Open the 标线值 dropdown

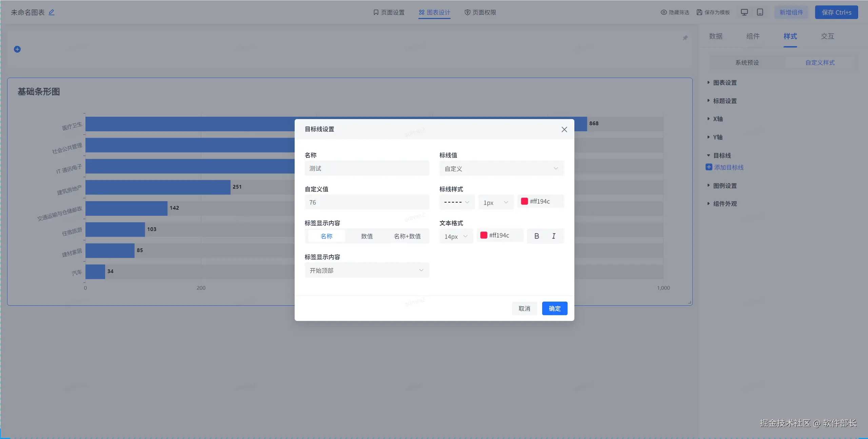click(x=501, y=169)
